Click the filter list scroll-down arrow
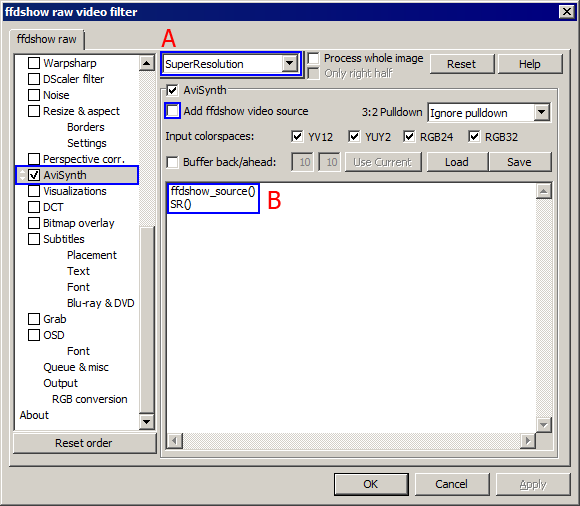 click(x=147, y=421)
